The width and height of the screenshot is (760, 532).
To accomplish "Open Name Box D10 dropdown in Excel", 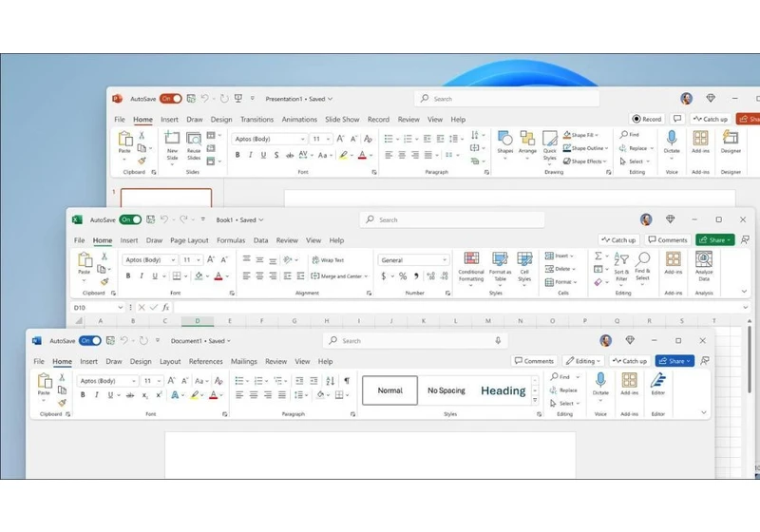I will (x=121, y=307).
